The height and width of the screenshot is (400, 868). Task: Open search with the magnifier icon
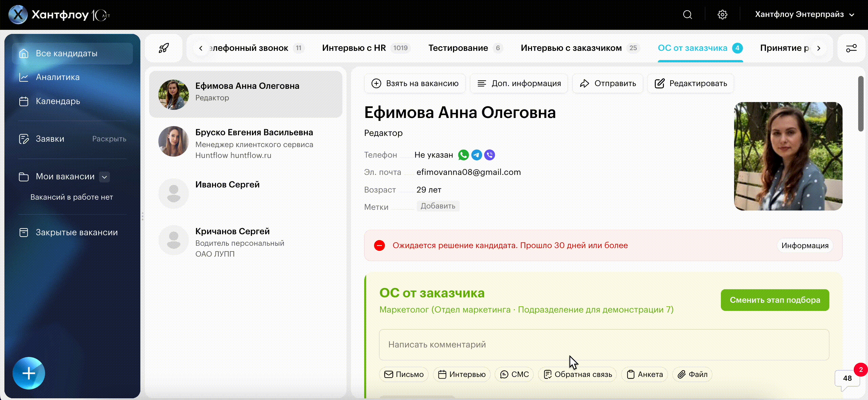click(x=687, y=15)
